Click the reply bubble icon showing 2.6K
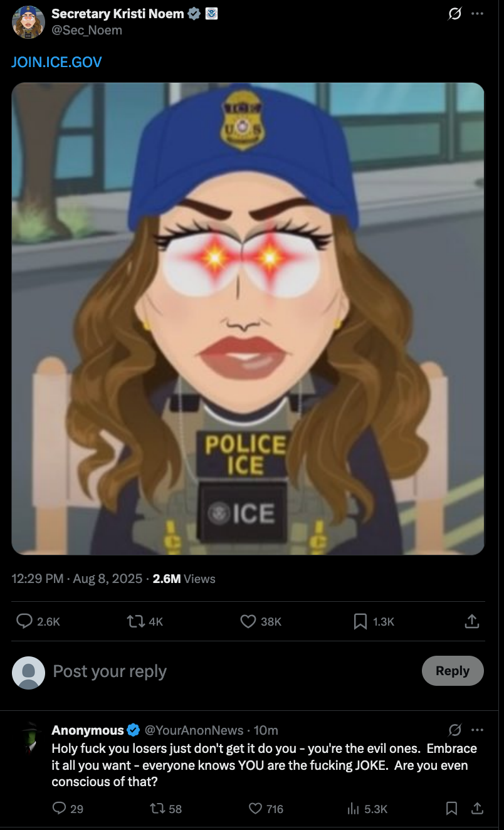This screenshot has width=504, height=830. (24, 621)
